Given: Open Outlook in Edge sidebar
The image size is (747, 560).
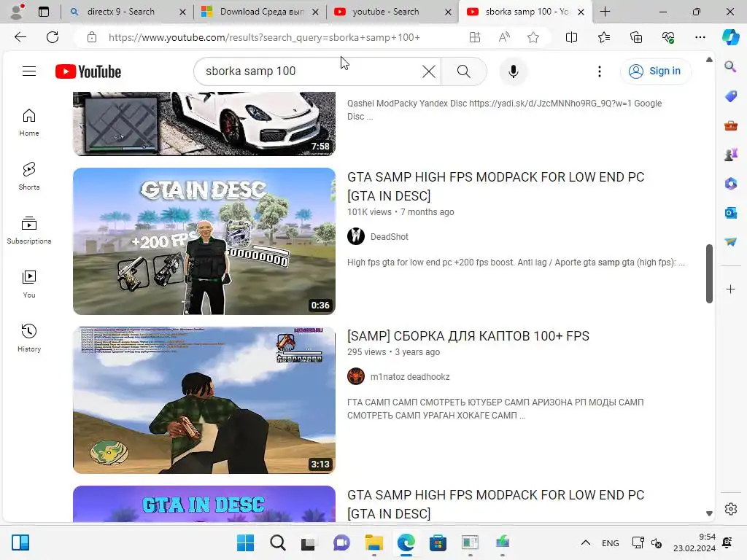Looking at the screenshot, I should (730, 213).
